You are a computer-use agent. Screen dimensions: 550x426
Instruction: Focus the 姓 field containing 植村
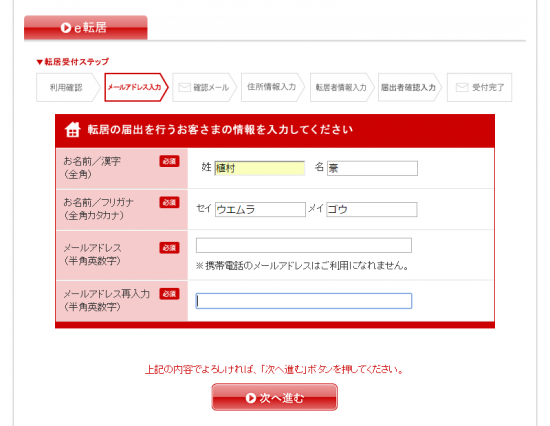tap(260, 168)
